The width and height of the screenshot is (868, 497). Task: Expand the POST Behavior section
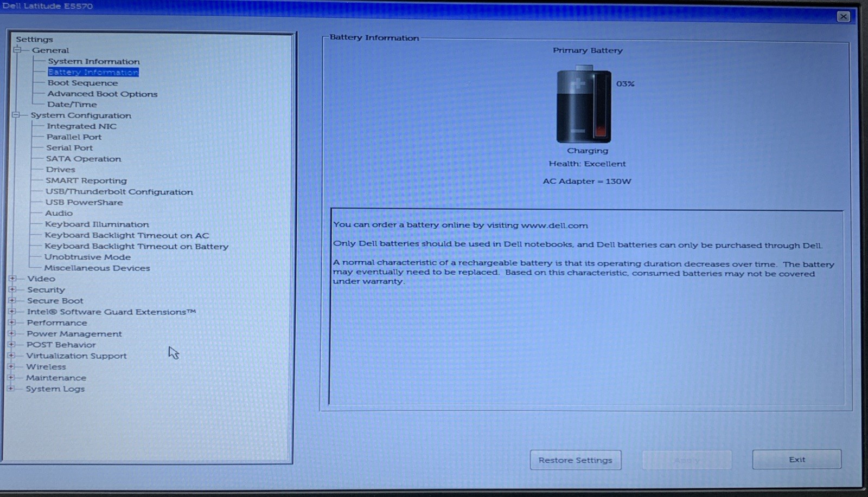[12, 344]
